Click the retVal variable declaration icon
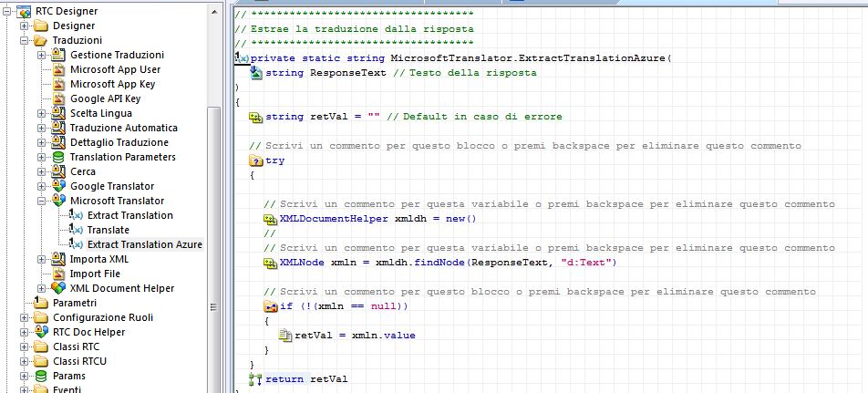Image resolution: width=868 pixels, height=393 pixels. click(255, 117)
